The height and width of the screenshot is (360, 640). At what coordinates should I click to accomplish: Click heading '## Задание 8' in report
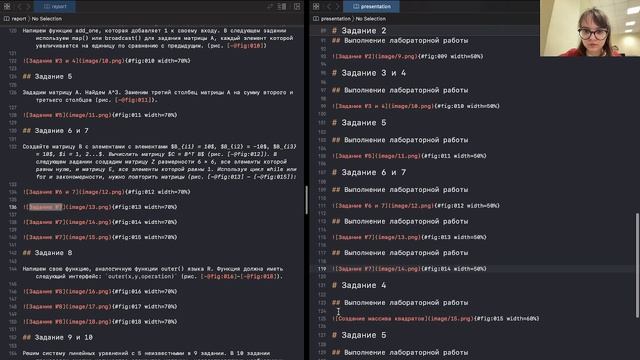coord(47,253)
